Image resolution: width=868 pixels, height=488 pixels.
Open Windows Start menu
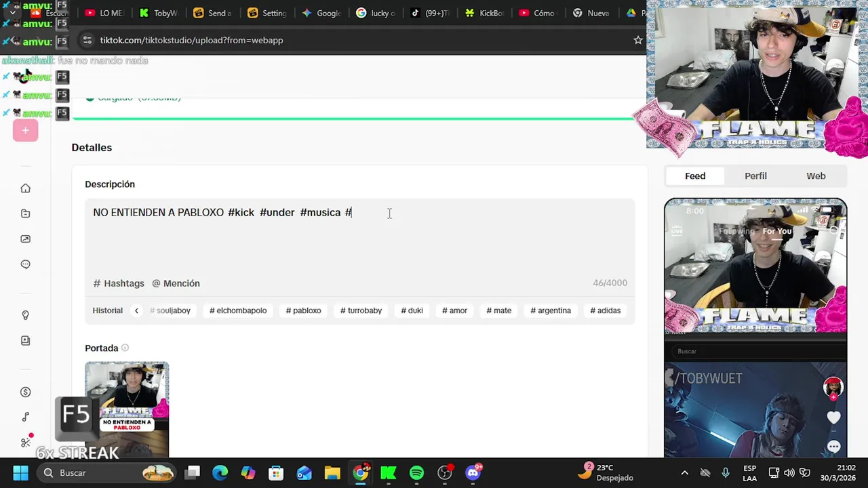(20, 472)
